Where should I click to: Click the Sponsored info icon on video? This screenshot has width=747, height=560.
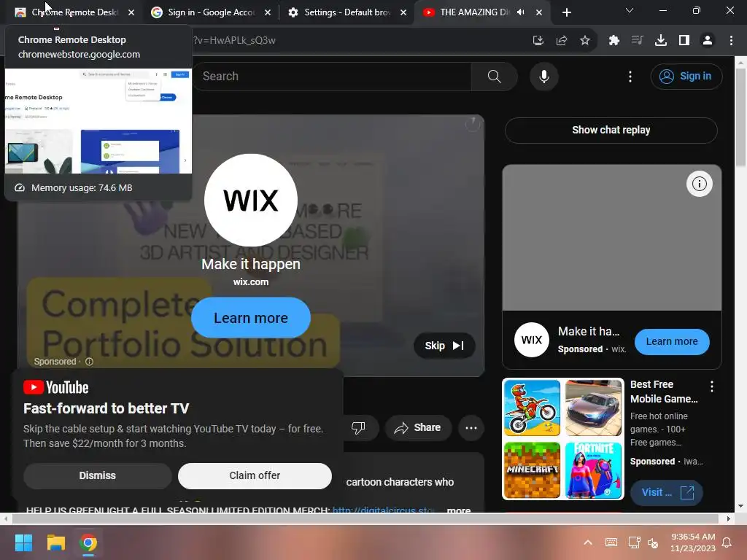(89, 362)
